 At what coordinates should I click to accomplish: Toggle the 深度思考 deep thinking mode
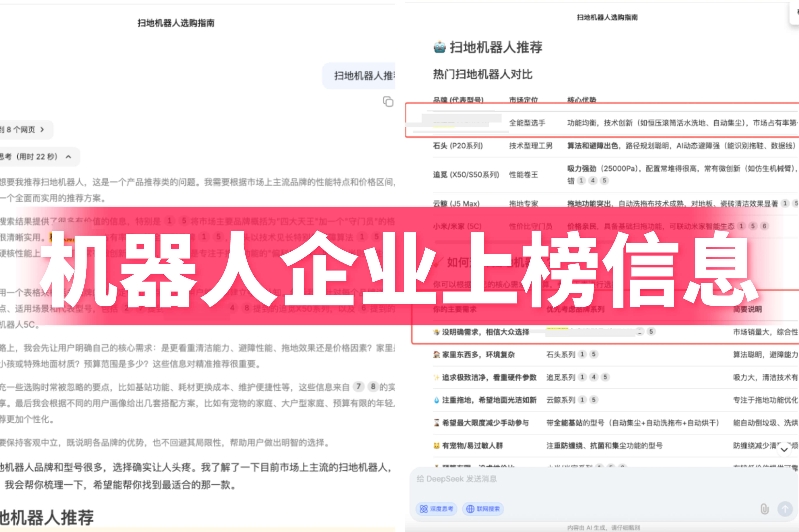[436, 509]
